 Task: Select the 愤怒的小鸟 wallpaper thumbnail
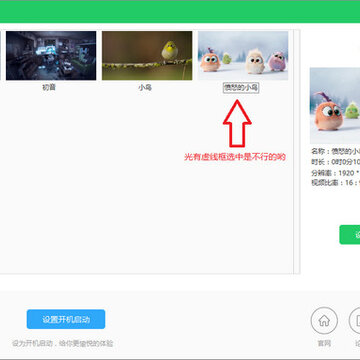(x=243, y=56)
